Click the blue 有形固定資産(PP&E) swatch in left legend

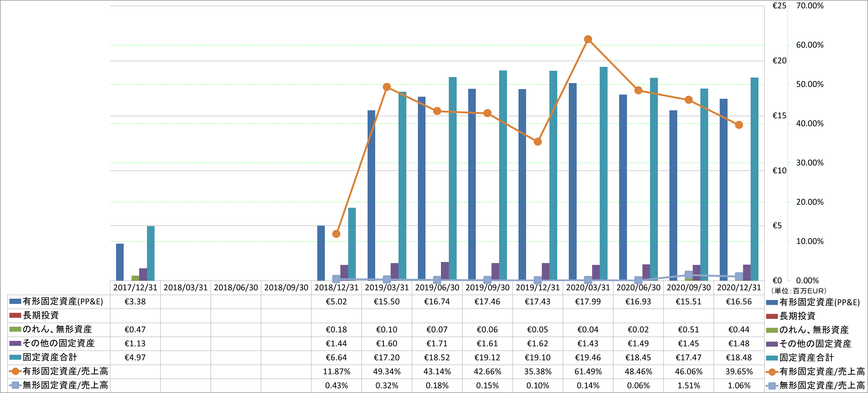click(x=15, y=301)
